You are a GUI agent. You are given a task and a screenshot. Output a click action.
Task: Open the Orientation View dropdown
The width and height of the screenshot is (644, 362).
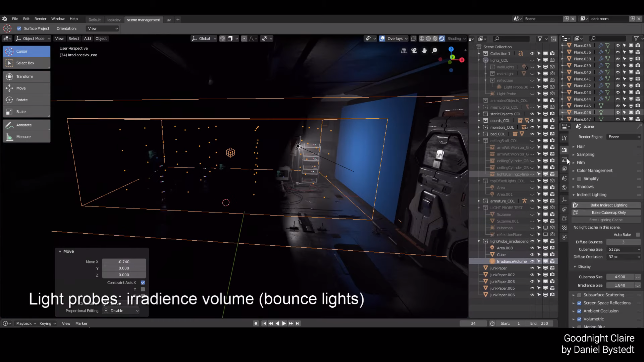[102, 28]
